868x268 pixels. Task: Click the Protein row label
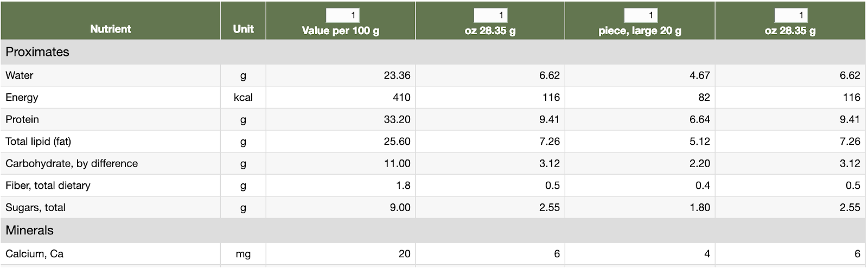coord(22,119)
